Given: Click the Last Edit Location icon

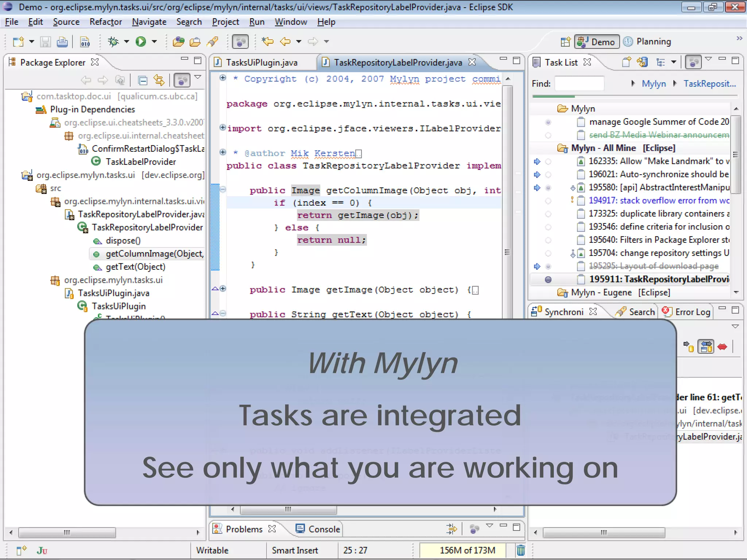Looking at the screenshot, I should 267,42.
